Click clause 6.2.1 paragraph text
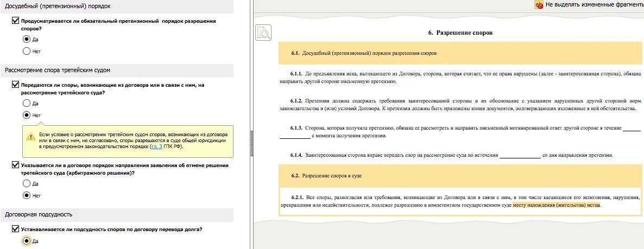The height and width of the screenshot is (249, 644). pyautogui.click(x=460, y=201)
